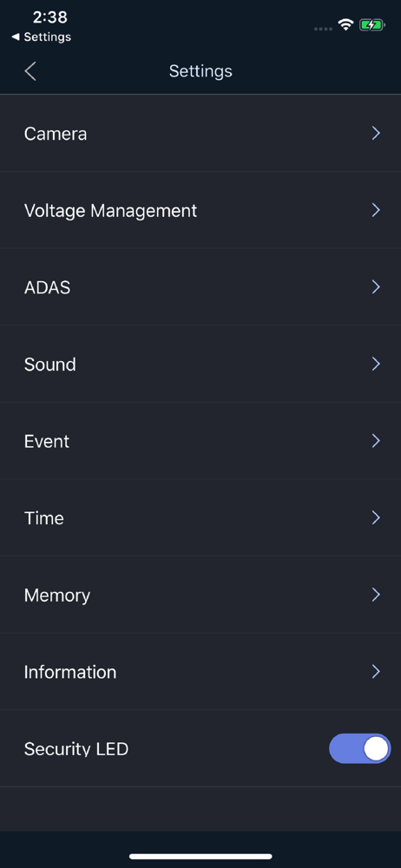
Task: Tap the back arrow icon in header
Action: (x=30, y=71)
